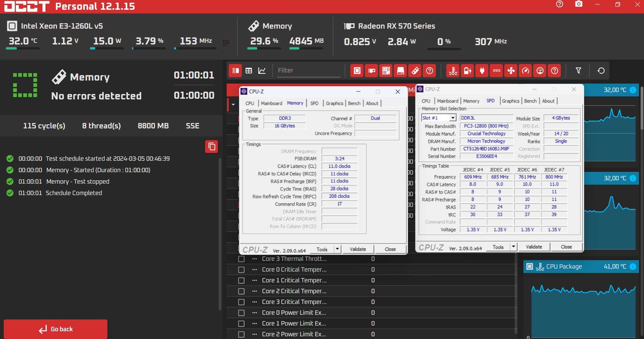
Task: Open OCCT help from the title bar
Action: coord(559,4)
